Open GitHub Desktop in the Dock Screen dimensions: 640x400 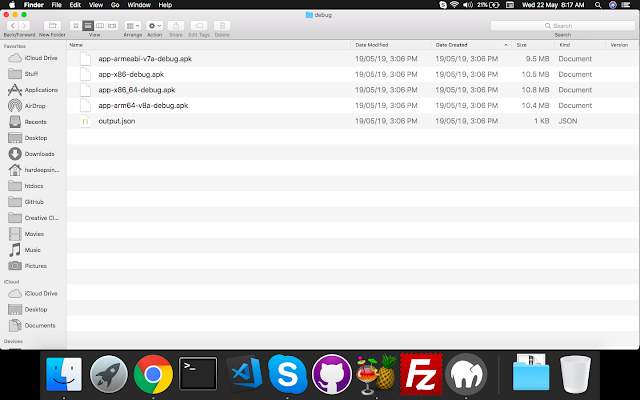(x=332, y=374)
